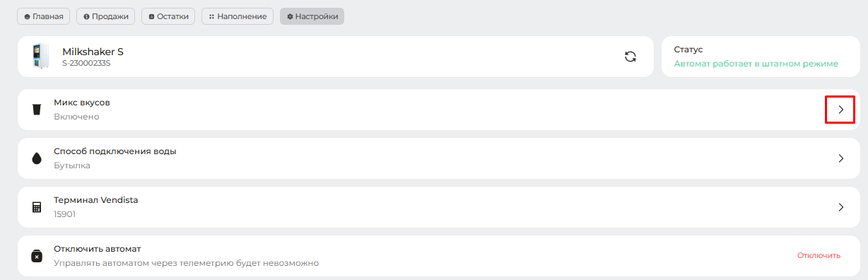Click the Бутылка water connection value

[x=72, y=165]
